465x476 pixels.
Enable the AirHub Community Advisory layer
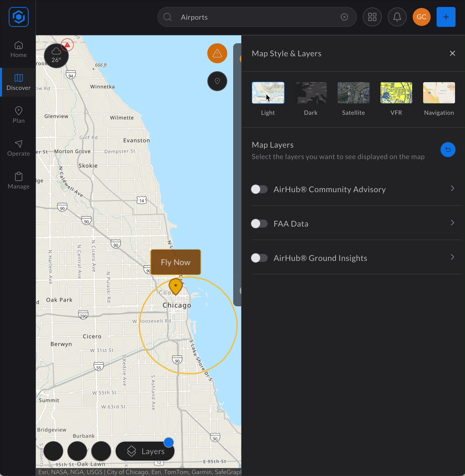click(259, 189)
